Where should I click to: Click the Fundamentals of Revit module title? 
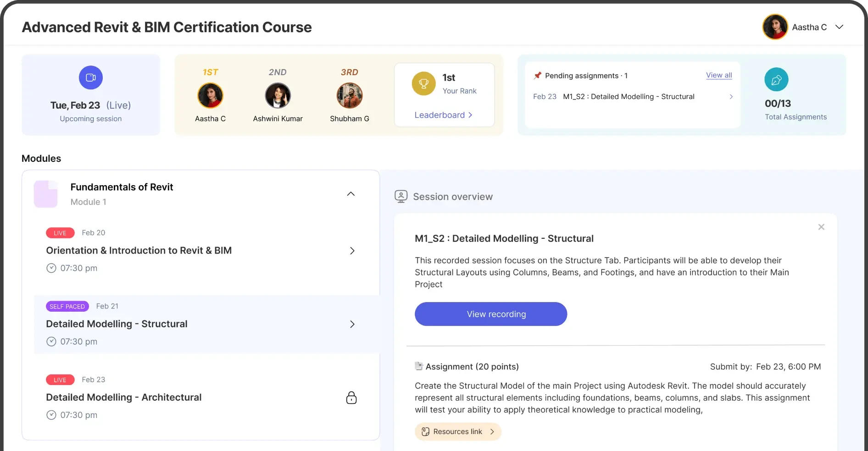[122, 187]
